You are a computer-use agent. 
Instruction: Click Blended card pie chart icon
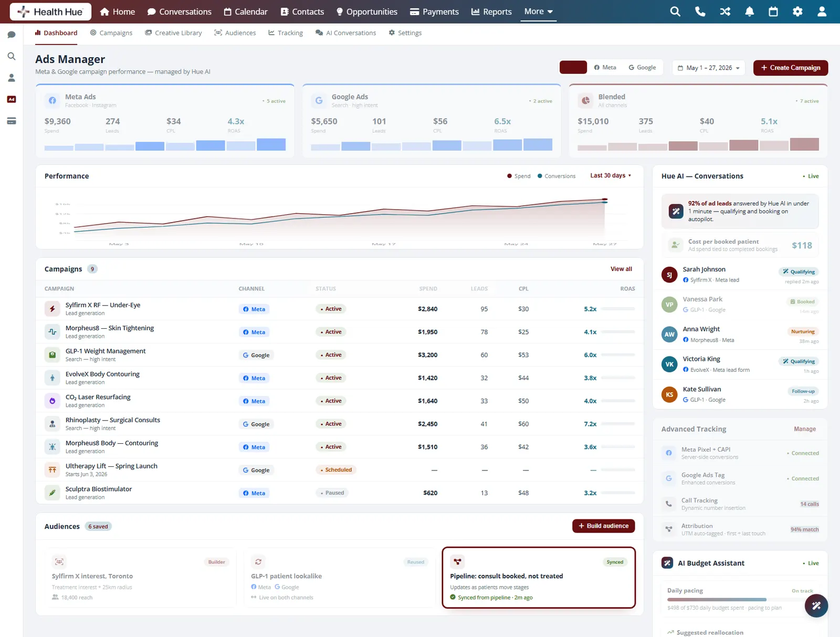[x=585, y=100]
